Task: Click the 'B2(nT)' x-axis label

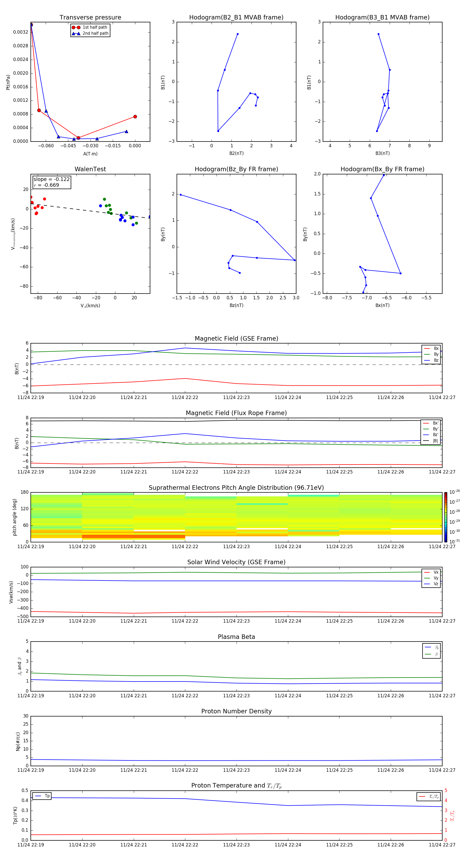Action: coord(236,153)
